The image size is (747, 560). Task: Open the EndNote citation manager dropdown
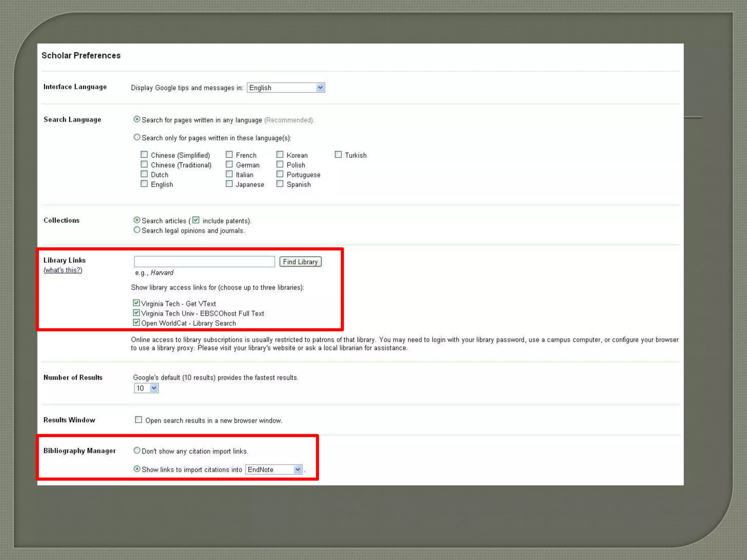point(274,470)
